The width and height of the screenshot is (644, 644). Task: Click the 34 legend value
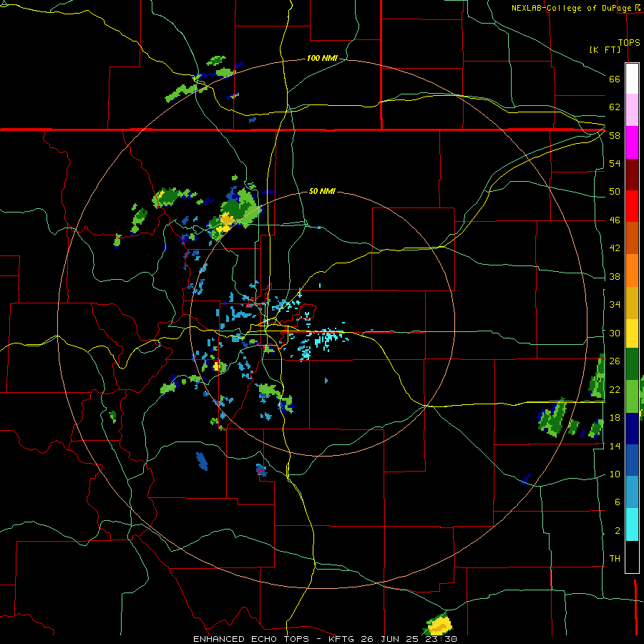click(615, 305)
